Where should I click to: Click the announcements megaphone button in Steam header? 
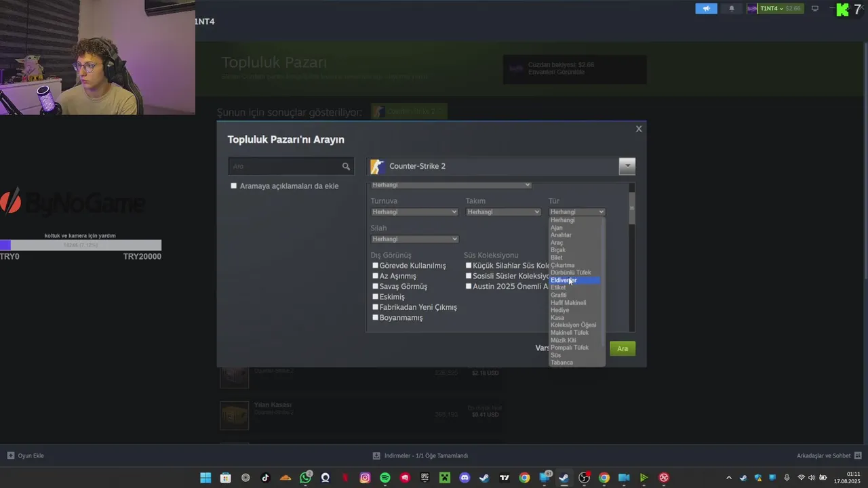coord(706,9)
